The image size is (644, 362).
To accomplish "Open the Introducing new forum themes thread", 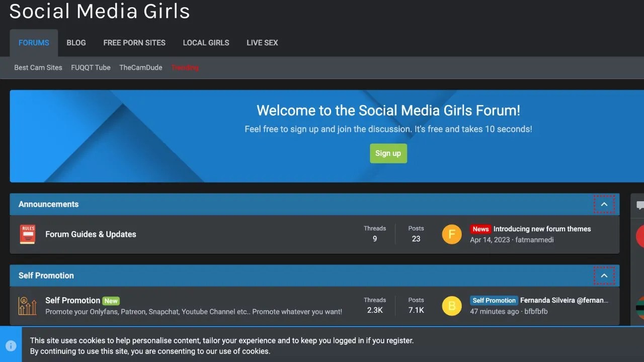I will click(x=542, y=229).
